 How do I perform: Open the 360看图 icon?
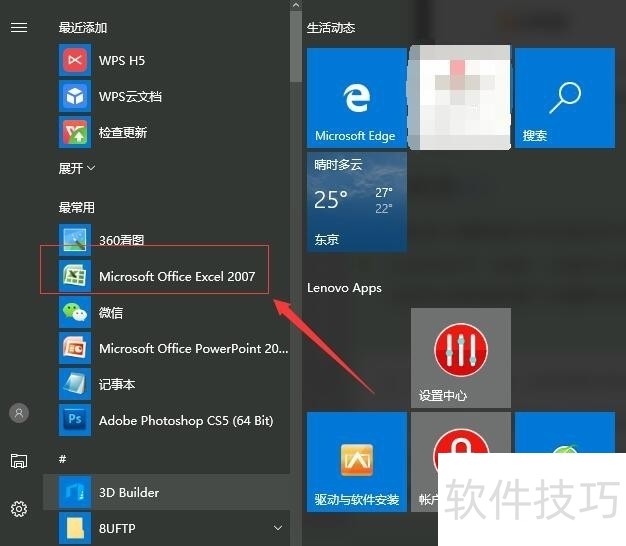pyautogui.click(x=75, y=240)
